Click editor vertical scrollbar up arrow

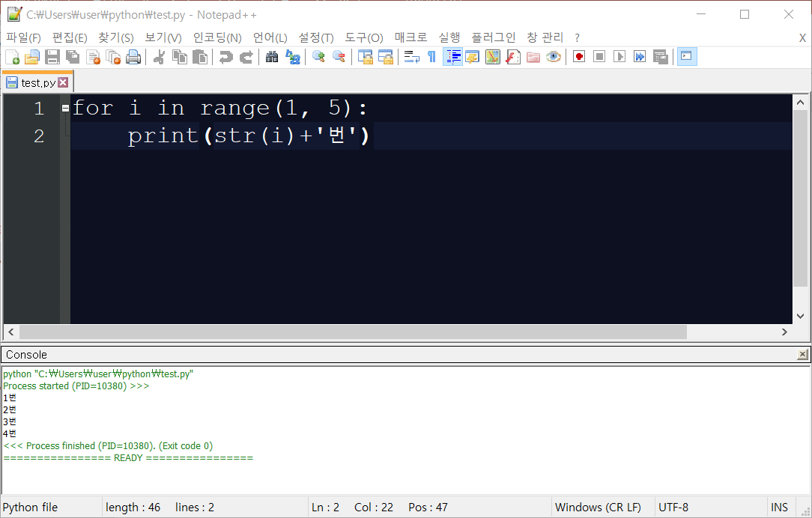point(801,103)
